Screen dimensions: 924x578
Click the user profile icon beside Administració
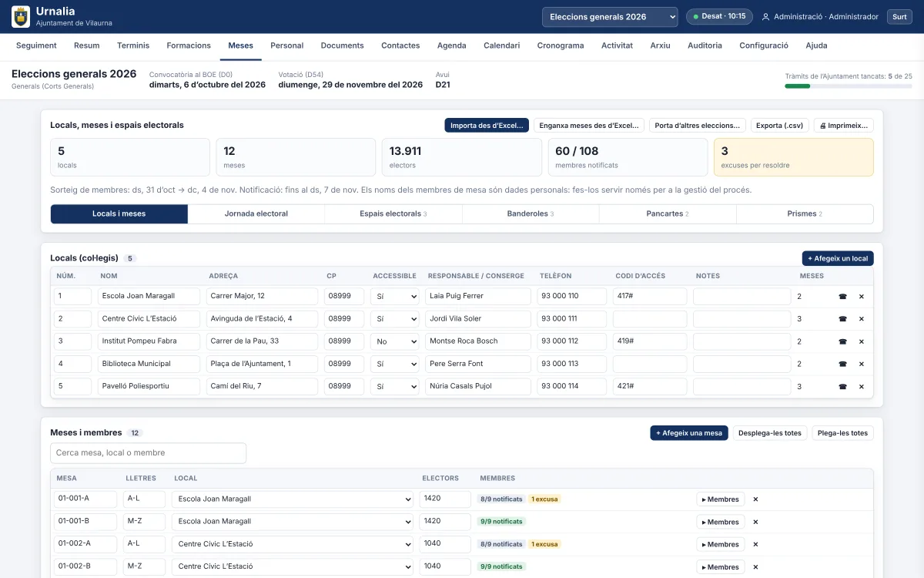point(765,17)
